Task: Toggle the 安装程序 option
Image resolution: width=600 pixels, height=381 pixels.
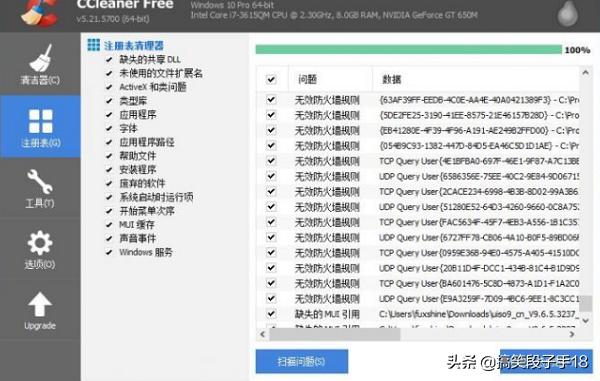Action: 109,170
